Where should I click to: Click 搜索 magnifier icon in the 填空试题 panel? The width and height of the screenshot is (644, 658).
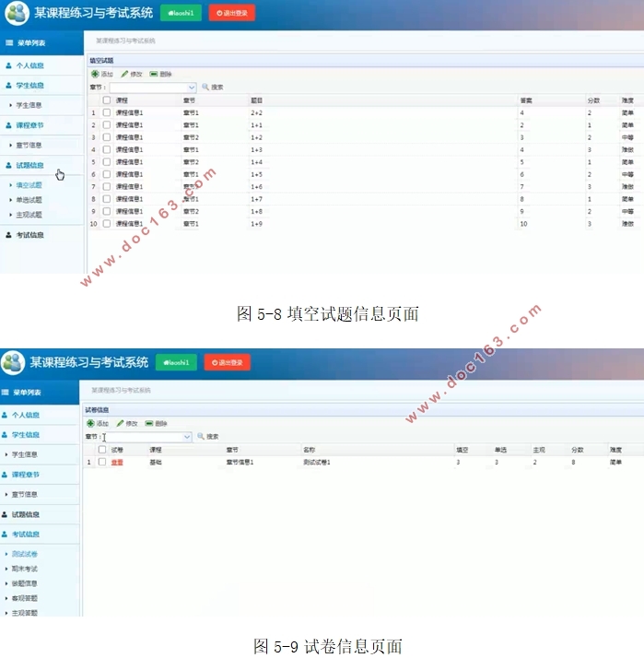(205, 87)
